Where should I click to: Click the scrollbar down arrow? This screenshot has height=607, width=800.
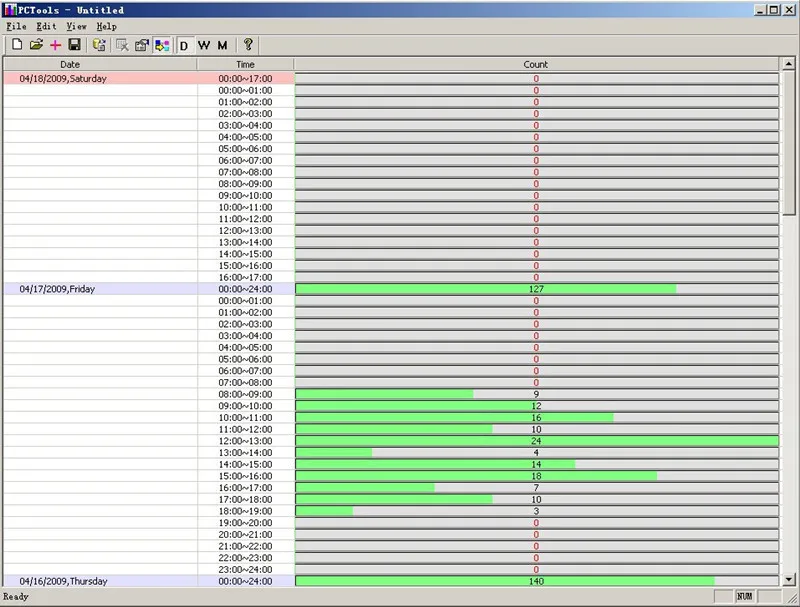789,580
